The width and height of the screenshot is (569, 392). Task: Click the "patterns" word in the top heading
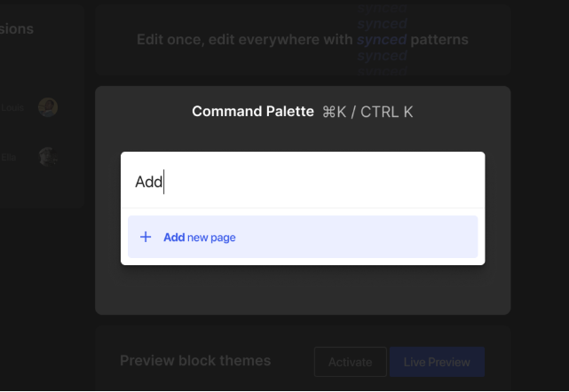[439, 40]
